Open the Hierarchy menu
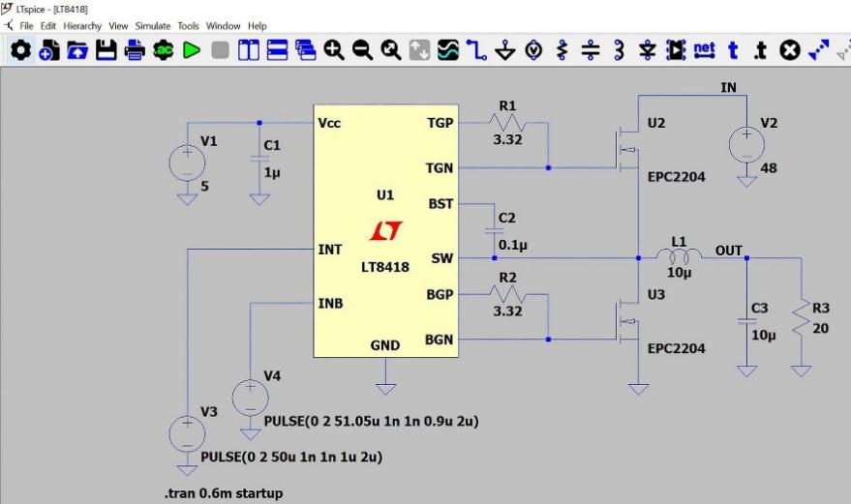Image resolution: width=851 pixels, height=504 pixels. 83,26
